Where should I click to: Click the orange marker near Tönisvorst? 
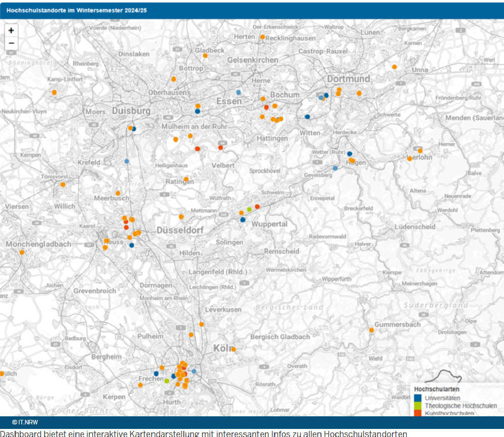click(x=63, y=184)
